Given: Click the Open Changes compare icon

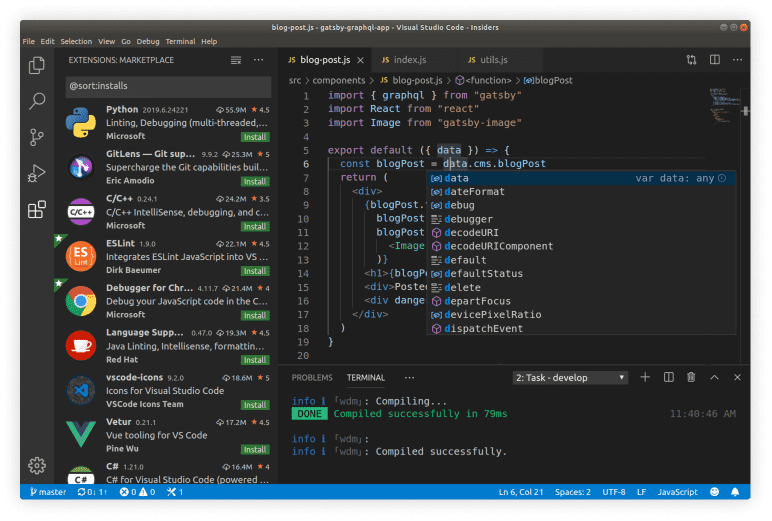Looking at the screenshot, I should 690,60.
